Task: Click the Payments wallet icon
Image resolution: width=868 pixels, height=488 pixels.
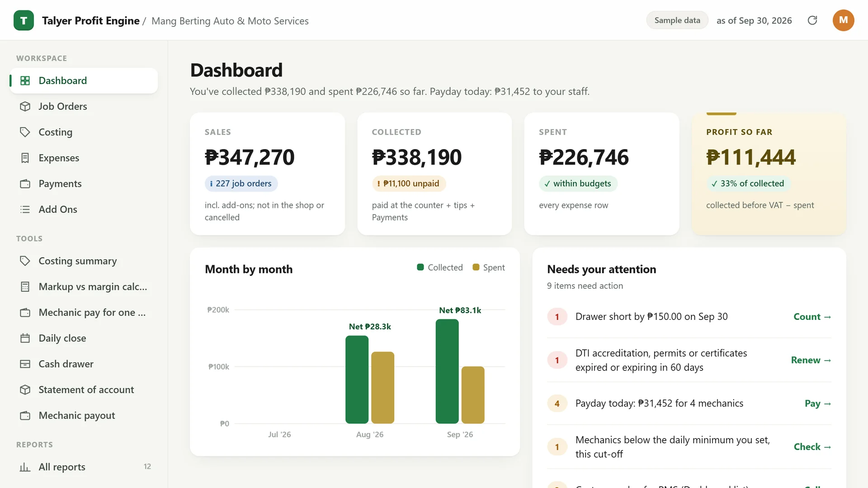Action: 25,183
